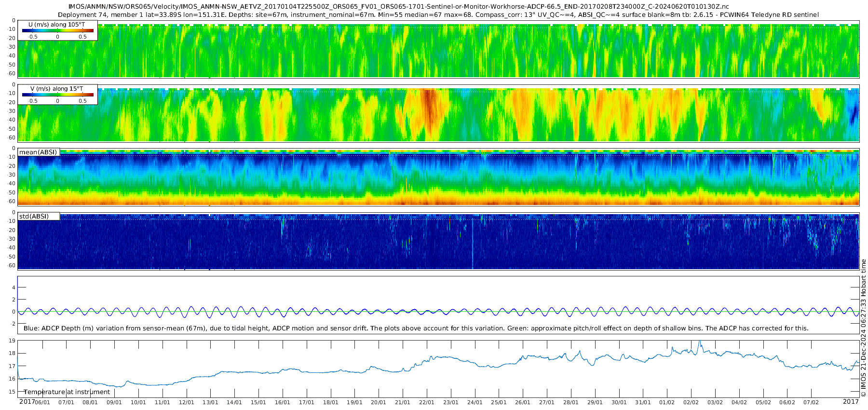Click the "mean(ABSI)" panel label
Image resolution: width=868 pixels, height=410 pixels.
point(38,152)
